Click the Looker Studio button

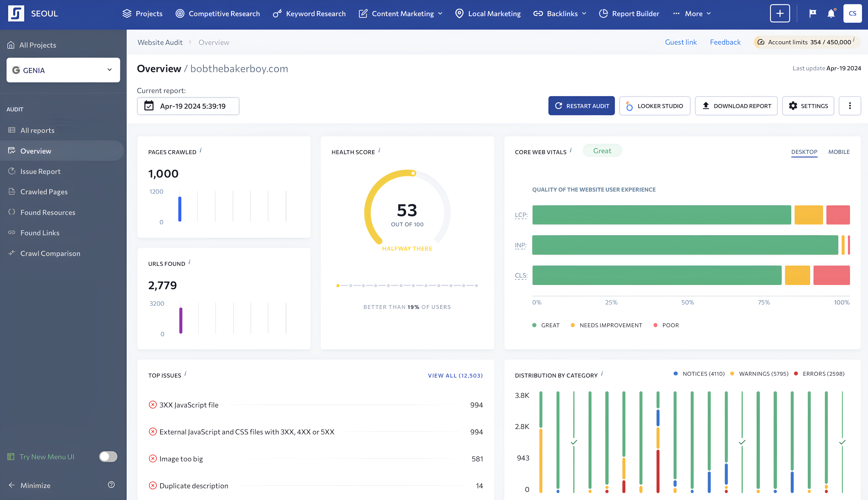pyautogui.click(x=655, y=106)
